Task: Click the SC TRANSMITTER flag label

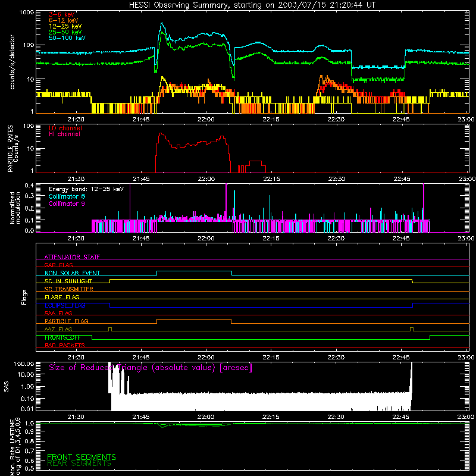Action: tap(69, 289)
